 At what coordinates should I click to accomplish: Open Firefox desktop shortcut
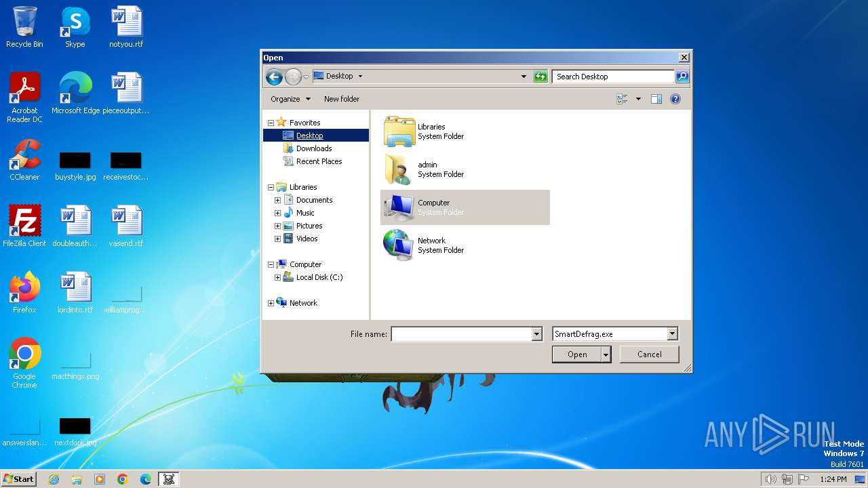pos(24,293)
